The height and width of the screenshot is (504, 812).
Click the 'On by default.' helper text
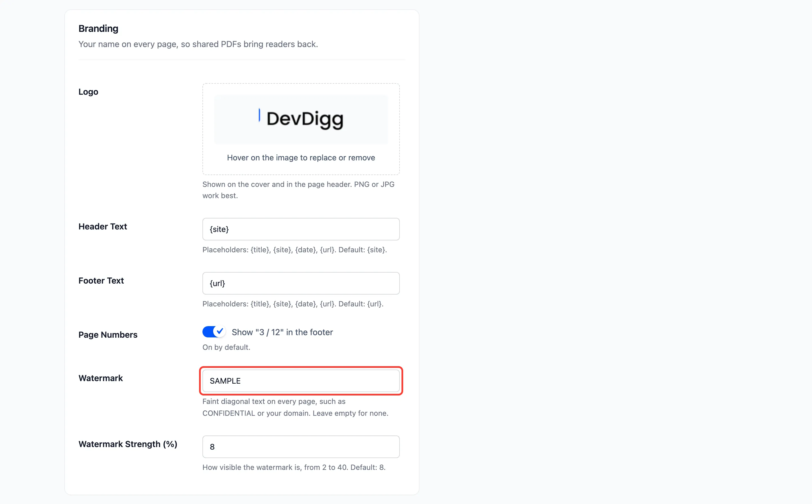[x=226, y=347]
